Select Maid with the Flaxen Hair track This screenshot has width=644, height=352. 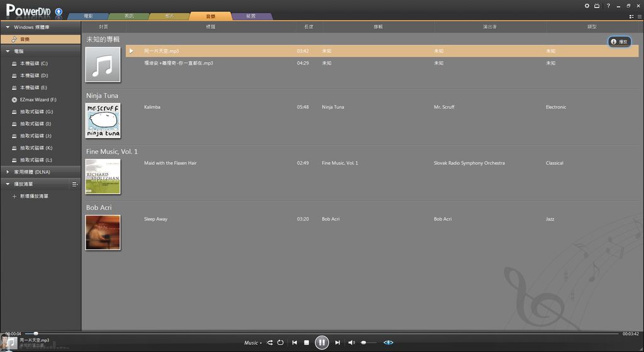pyautogui.click(x=170, y=163)
